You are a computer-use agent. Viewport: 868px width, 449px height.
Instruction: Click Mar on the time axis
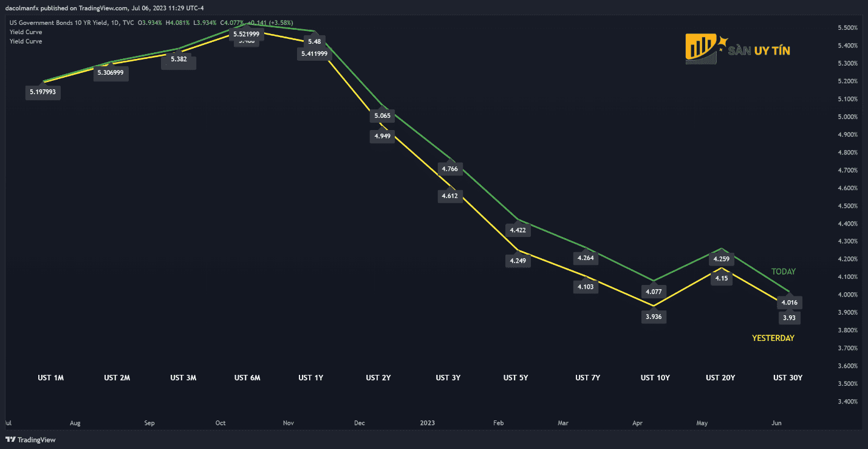[563, 423]
